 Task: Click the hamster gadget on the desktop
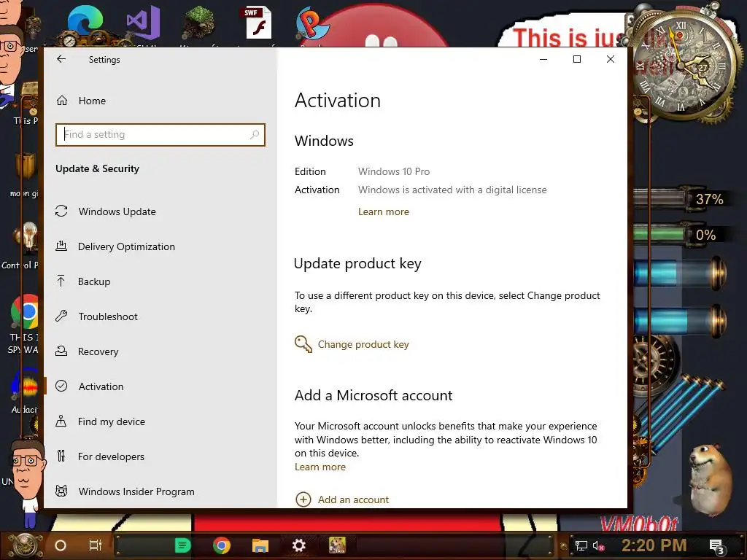tap(711, 478)
